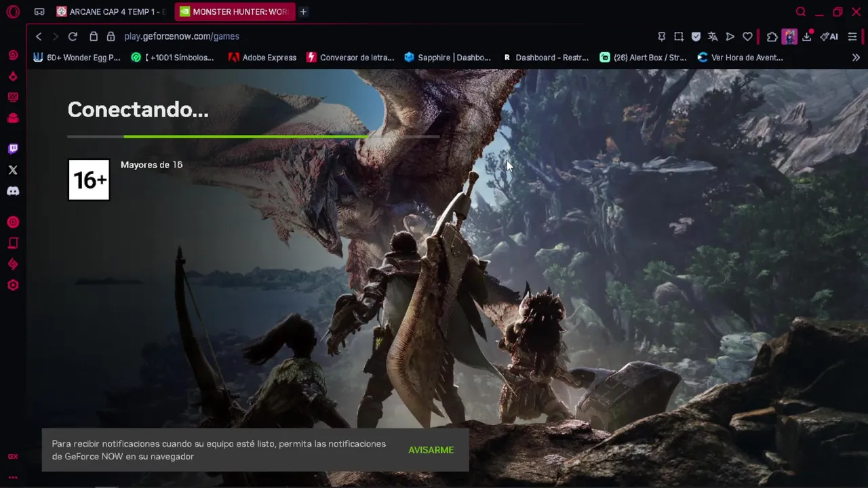Switch to the ARCANE CAP 4 TEMP 1 tab
The height and width of the screenshot is (488, 868).
click(x=111, y=12)
